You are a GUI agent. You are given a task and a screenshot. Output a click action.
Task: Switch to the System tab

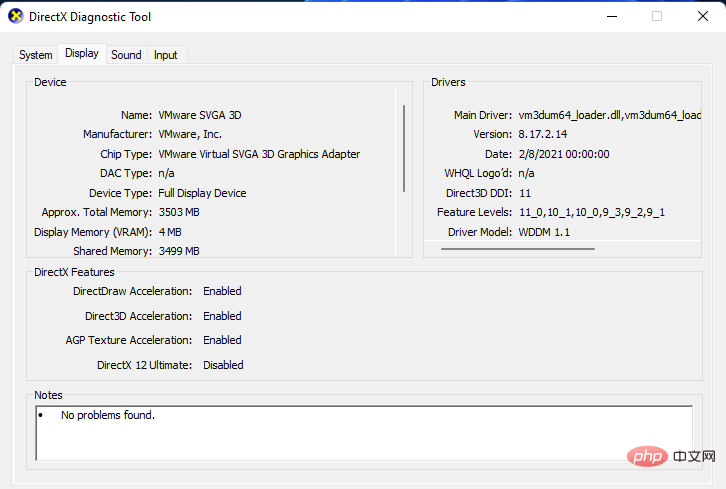coord(36,55)
